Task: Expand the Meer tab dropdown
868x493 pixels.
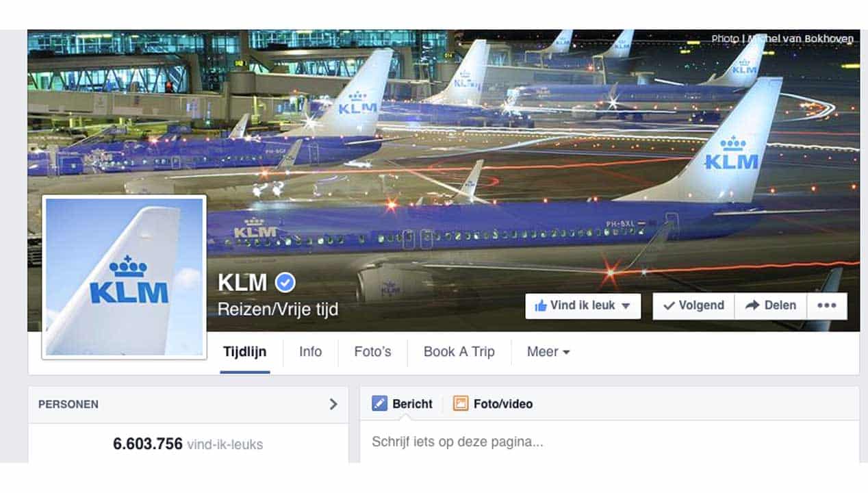Action: click(548, 352)
